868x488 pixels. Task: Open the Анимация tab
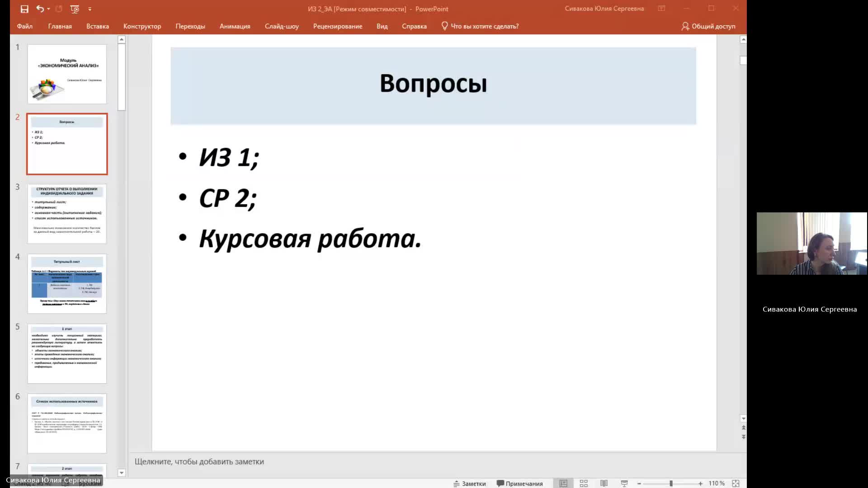click(x=235, y=26)
